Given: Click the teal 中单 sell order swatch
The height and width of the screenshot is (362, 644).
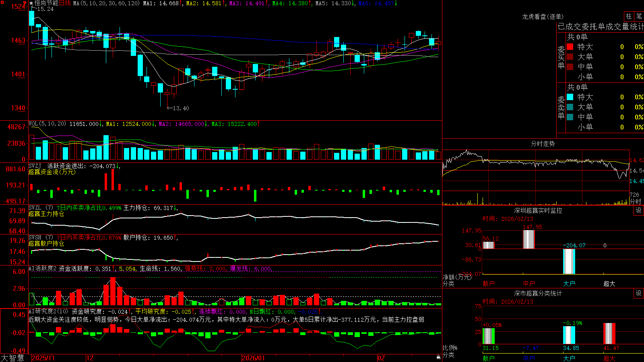Looking at the screenshot, I should click(570, 117).
